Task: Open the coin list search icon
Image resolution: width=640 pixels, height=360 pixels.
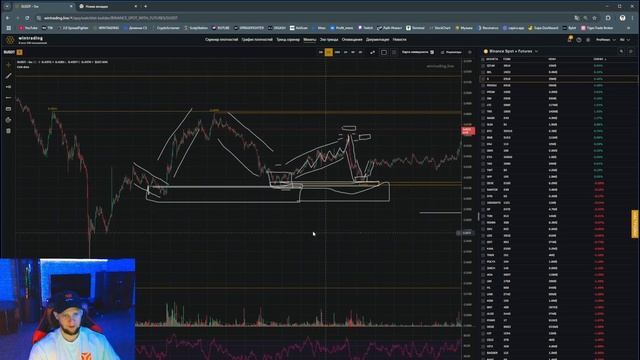Action: click(x=621, y=51)
